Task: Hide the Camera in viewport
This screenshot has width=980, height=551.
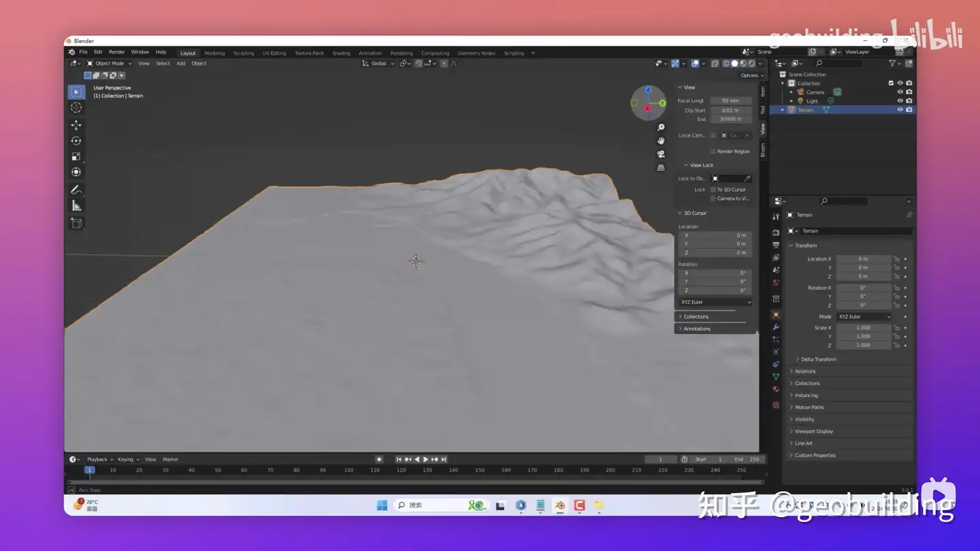Action: click(x=900, y=92)
